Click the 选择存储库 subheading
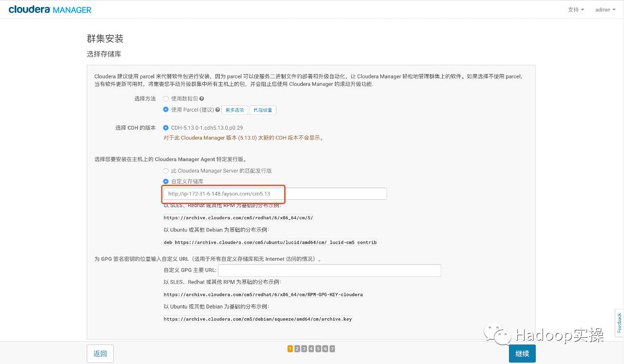Image resolution: width=624 pixels, height=364 pixels. coord(104,54)
